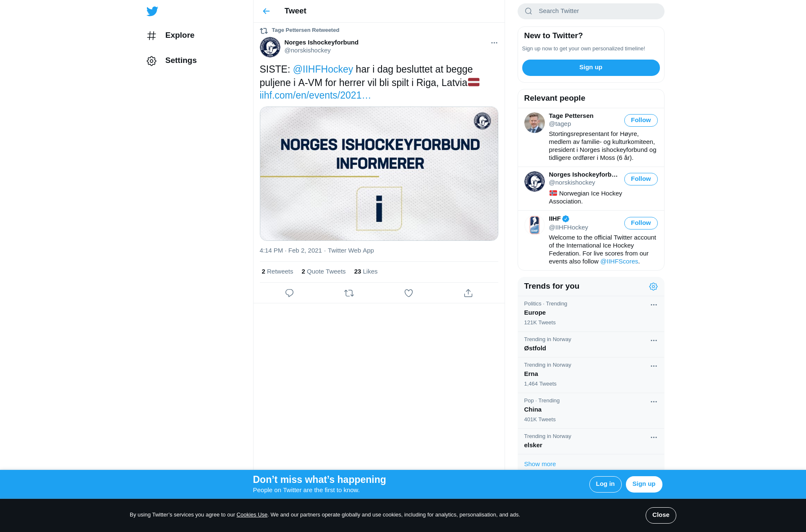
Task: Open more options for China trend
Action: point(654,402)
